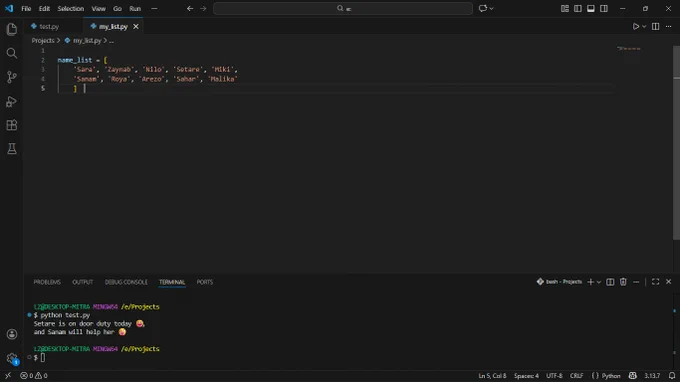Open the Search view in activity bar
Image resolution: width=680 pixels, height=382 pixels.
click(x=12, y=53)
